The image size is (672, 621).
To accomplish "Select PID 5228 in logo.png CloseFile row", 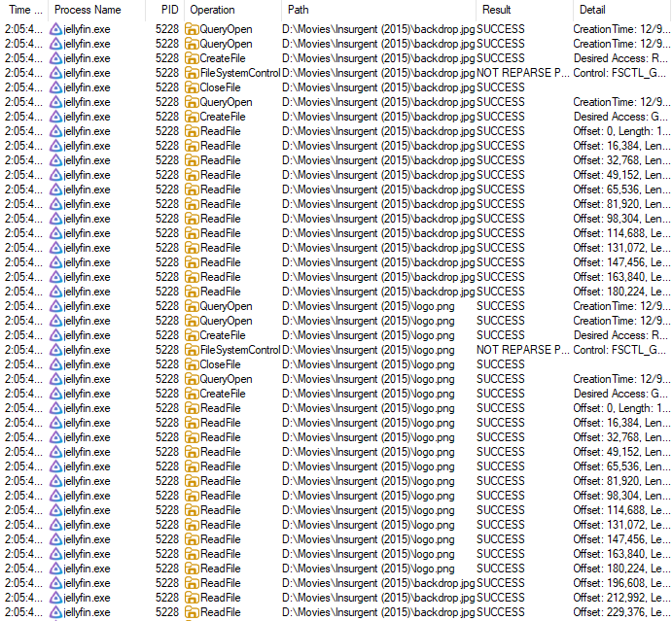I will pyautogui.click(x=166, y=364).
